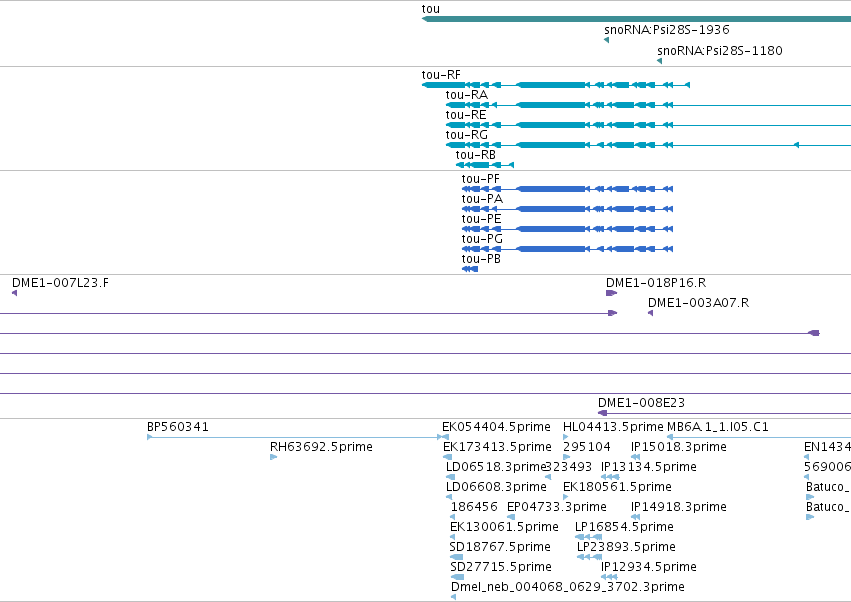Click the tou gene span bar

(636, 20)
